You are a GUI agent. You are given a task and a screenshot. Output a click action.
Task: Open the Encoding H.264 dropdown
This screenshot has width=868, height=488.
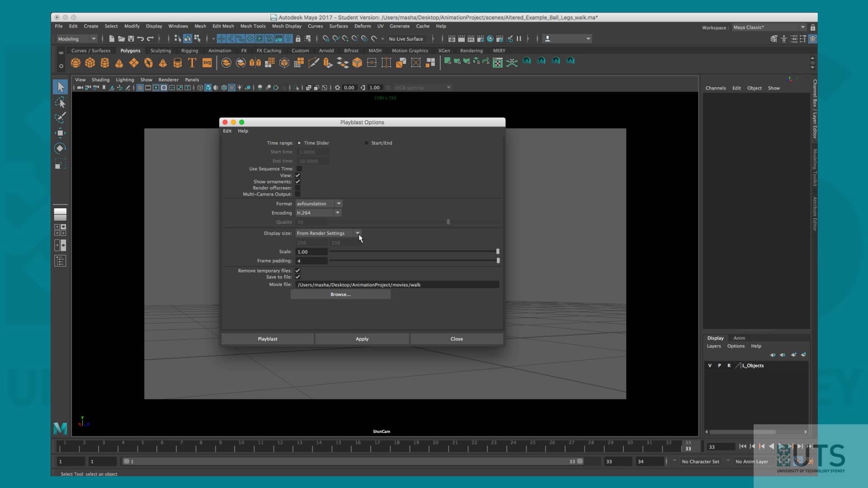tap(318, 213)
